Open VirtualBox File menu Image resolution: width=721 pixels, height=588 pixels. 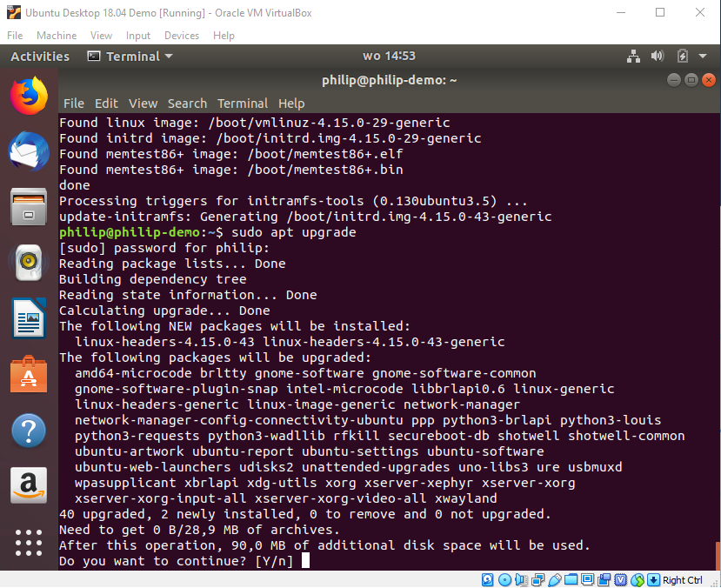click(x=15, y=36)
